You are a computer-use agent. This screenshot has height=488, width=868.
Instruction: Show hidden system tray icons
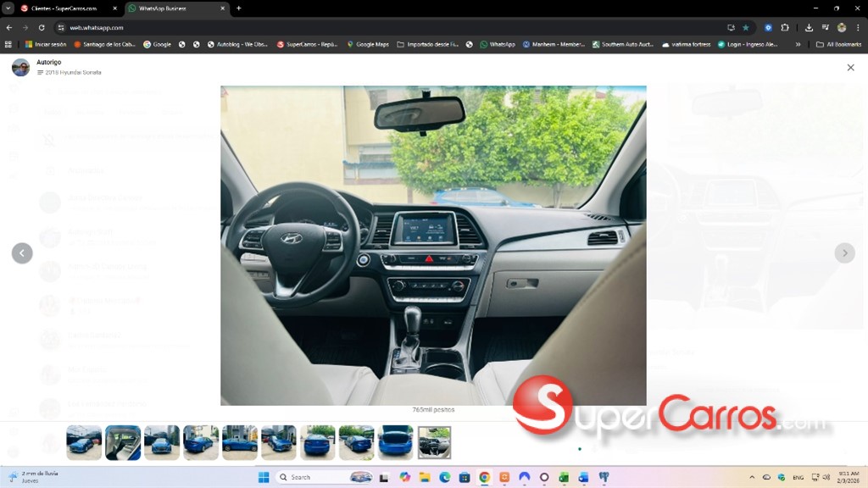click(753, 477)
